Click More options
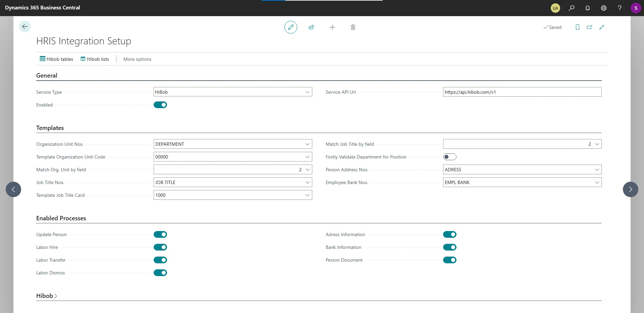 coord(137,59)
